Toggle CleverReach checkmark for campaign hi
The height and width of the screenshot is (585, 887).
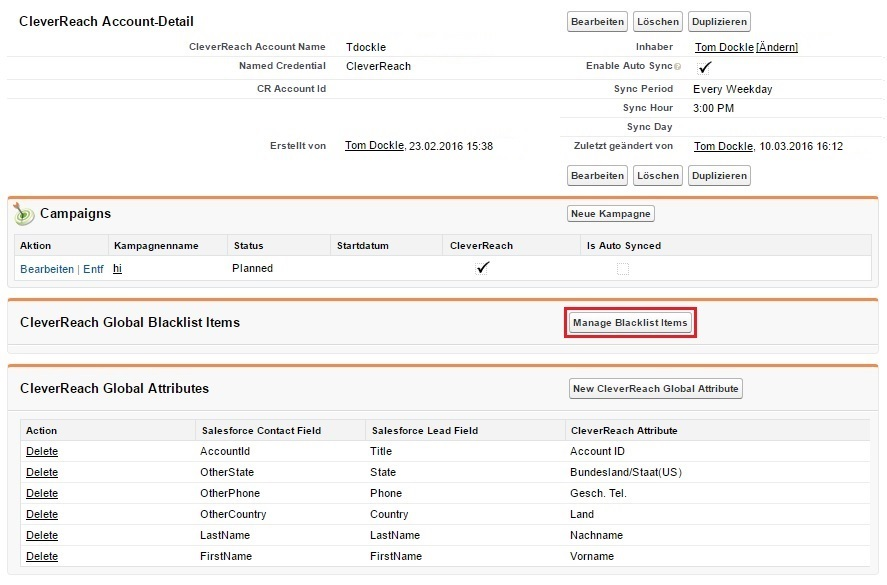click(x=482, y=268)
